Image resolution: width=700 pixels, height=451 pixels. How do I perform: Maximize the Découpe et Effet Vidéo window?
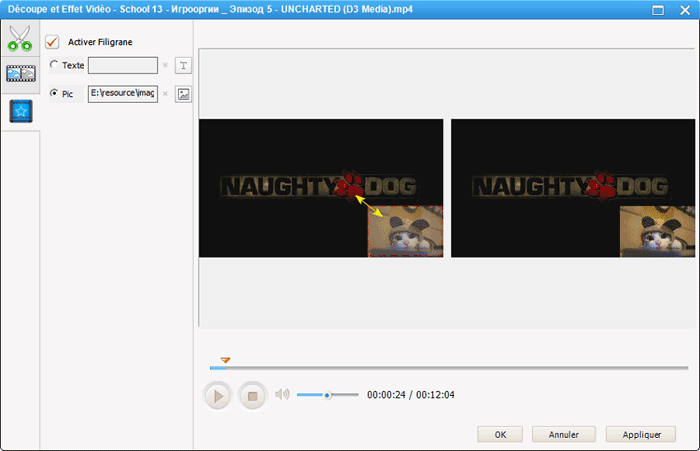click(658, 10)
